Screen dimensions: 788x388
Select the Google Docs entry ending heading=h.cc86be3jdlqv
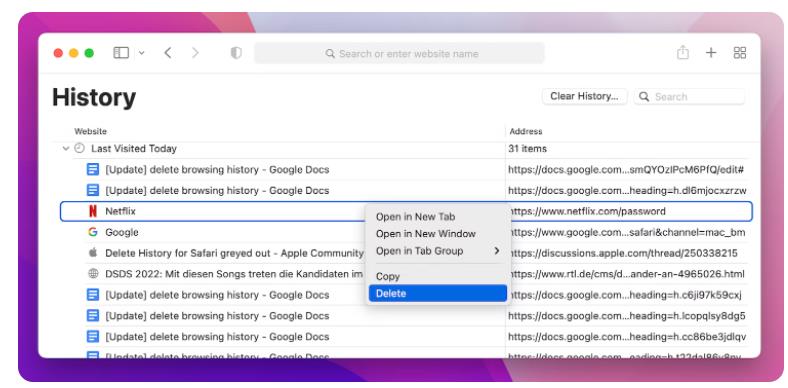pos(217,337)
